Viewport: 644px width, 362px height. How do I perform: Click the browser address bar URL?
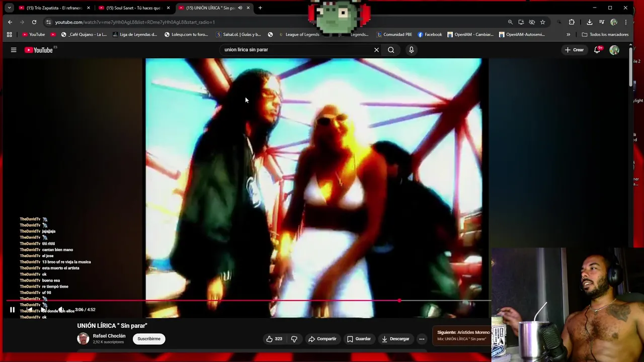point(135,22)
